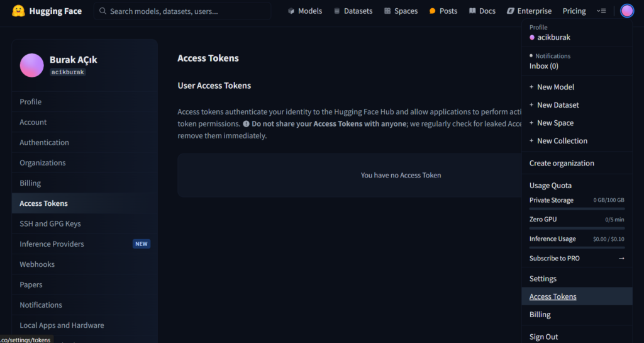Click the plus icon beside New Space
Image resolution: width=644 pixels, height=343 pixels.
[531, 123]
